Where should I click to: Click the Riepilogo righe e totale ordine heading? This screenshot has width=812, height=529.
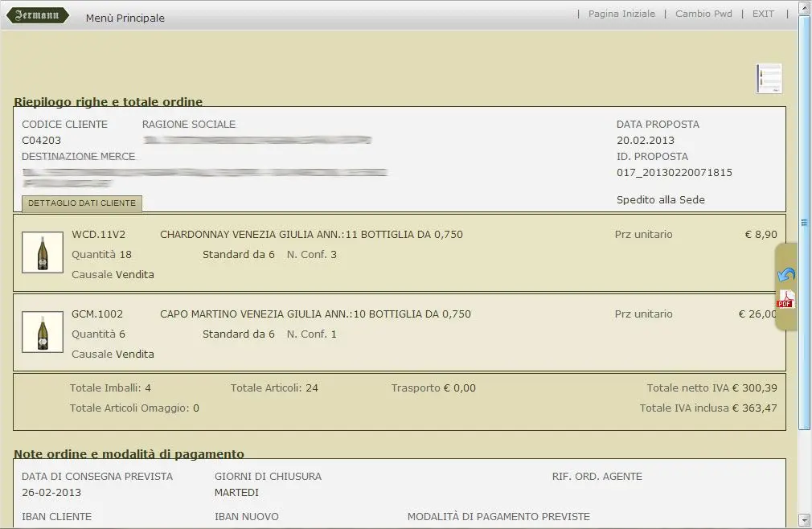coord(109,102)
